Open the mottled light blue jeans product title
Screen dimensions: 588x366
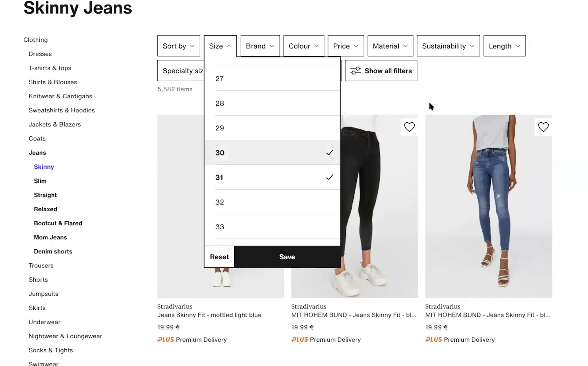tap(209, 315)
